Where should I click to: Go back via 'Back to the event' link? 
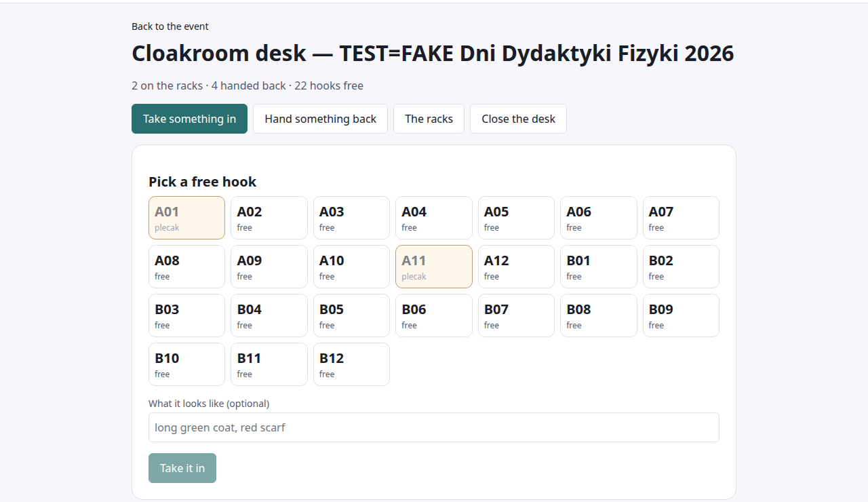pyautogui.click(x=170, y=26)
